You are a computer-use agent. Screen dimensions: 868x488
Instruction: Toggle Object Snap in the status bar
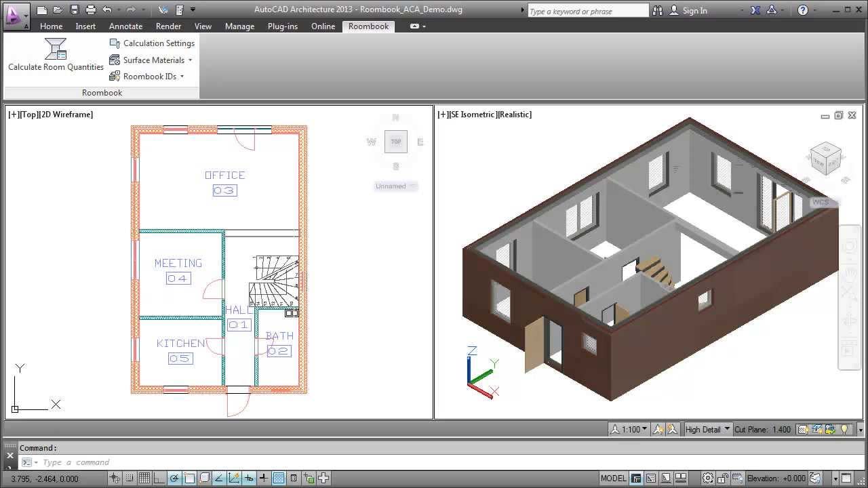coord(189,478)
